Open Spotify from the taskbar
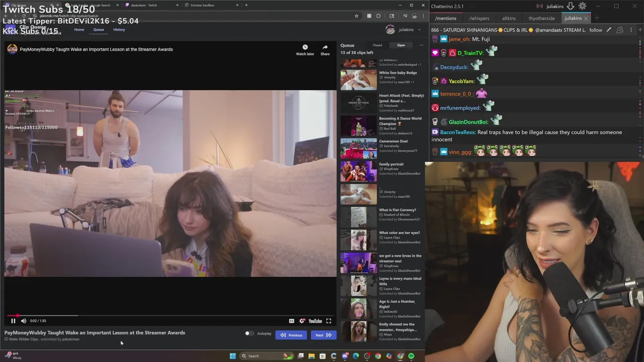This screenshot has width=644, height=362. coord(411,356)
